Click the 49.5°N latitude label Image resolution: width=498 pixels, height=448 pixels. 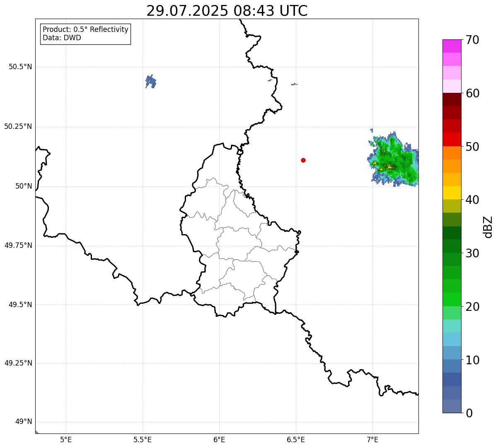pyautogui.click(x=20, y=305)
